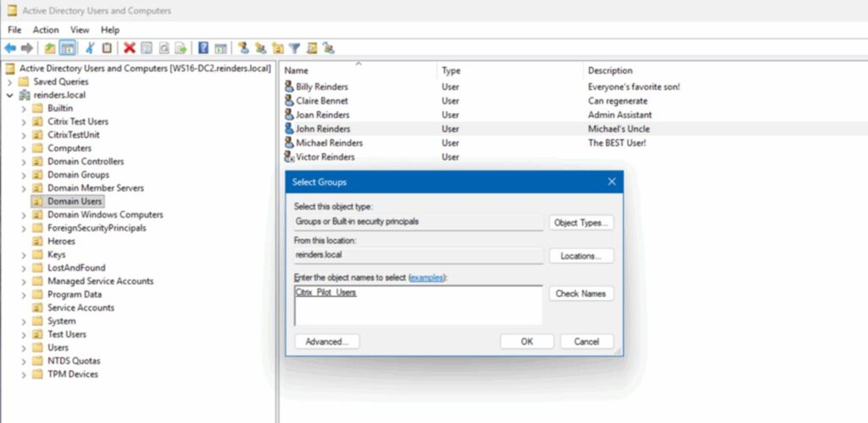Select the Michael Reinders user row
This screenshot has height=423, width=868.
tap(575, 143)
